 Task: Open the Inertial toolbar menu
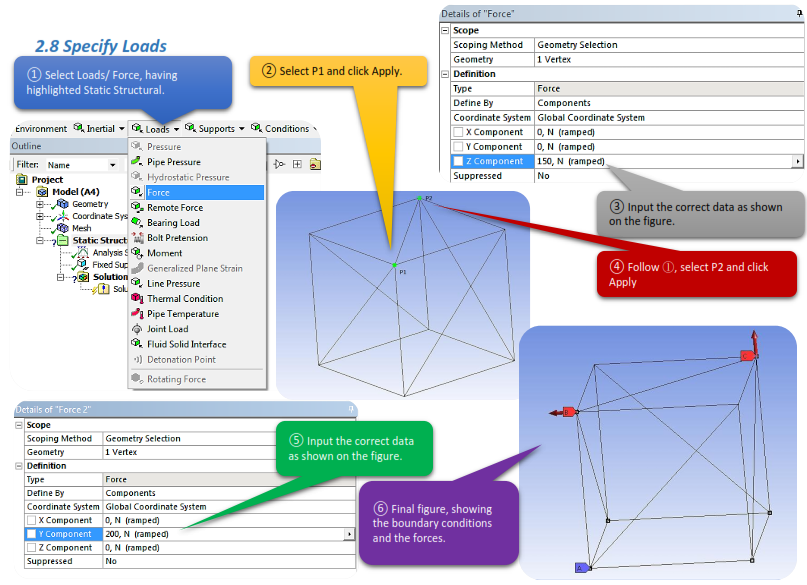(x=100, y=129)
